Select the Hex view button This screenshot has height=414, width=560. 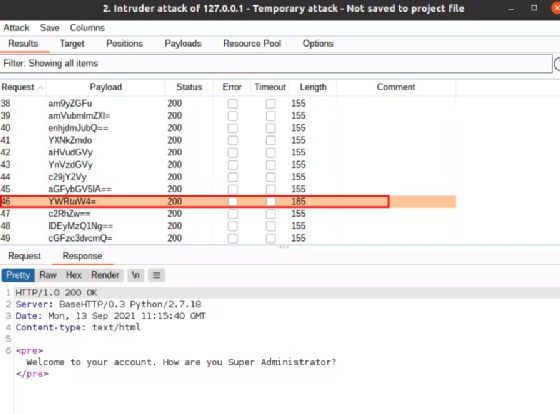tap(74, 275)
